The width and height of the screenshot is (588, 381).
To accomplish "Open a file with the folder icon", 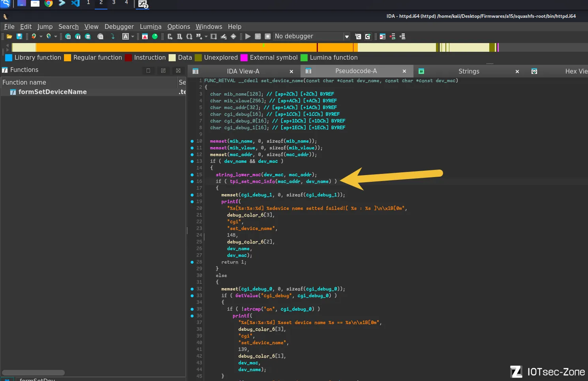I will pos(9,36).
